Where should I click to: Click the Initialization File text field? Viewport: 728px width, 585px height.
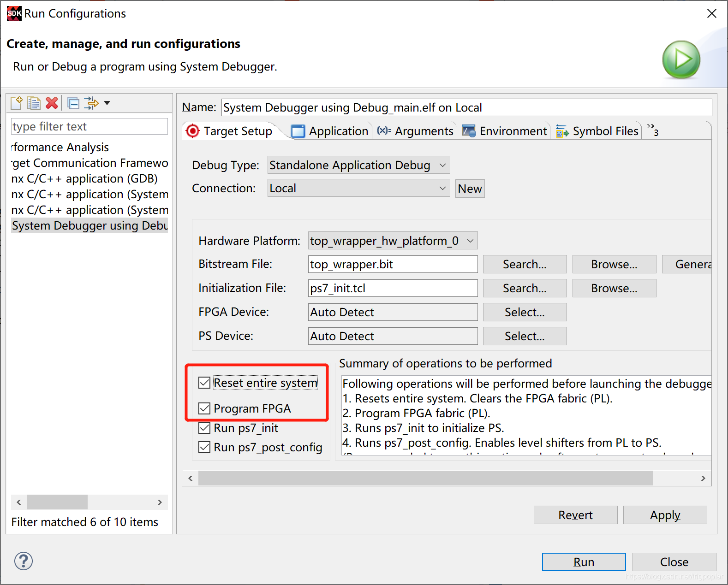click(393, 288)
